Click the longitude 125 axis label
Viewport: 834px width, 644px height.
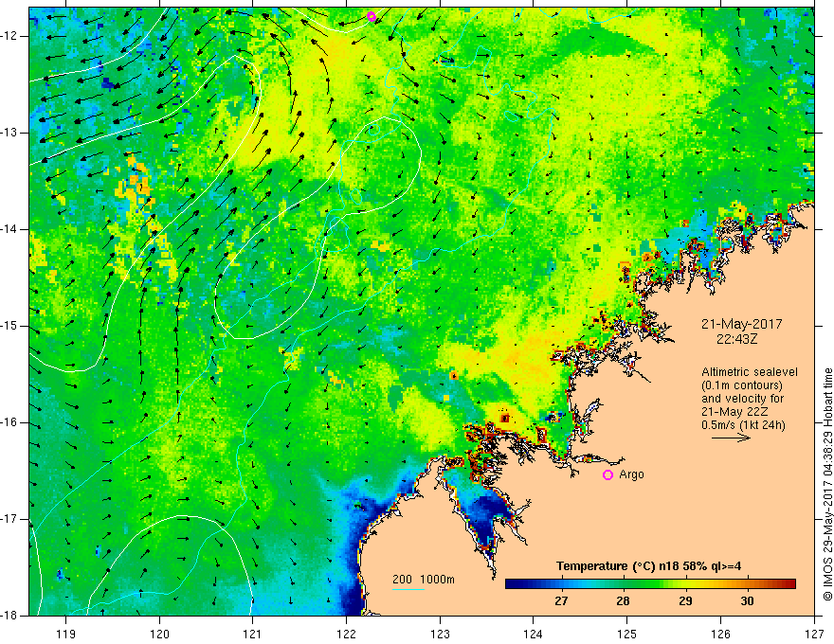coord(627,634)
